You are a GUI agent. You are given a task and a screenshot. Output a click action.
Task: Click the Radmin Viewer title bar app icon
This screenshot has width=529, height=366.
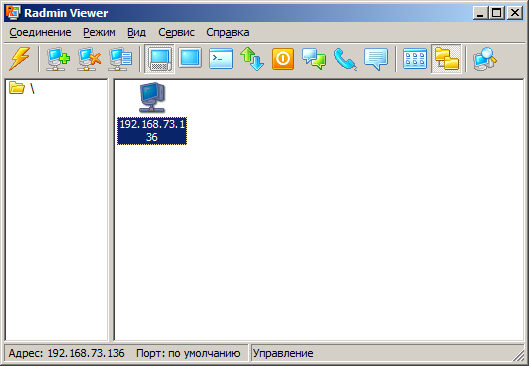[13, 13]
